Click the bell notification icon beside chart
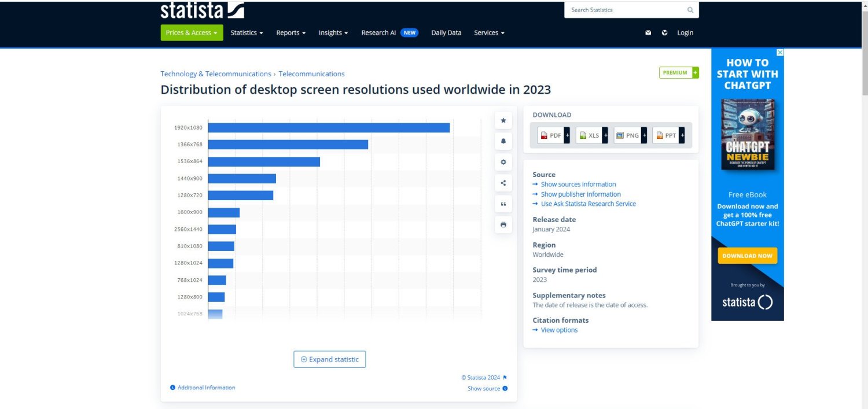 point(503,141)
